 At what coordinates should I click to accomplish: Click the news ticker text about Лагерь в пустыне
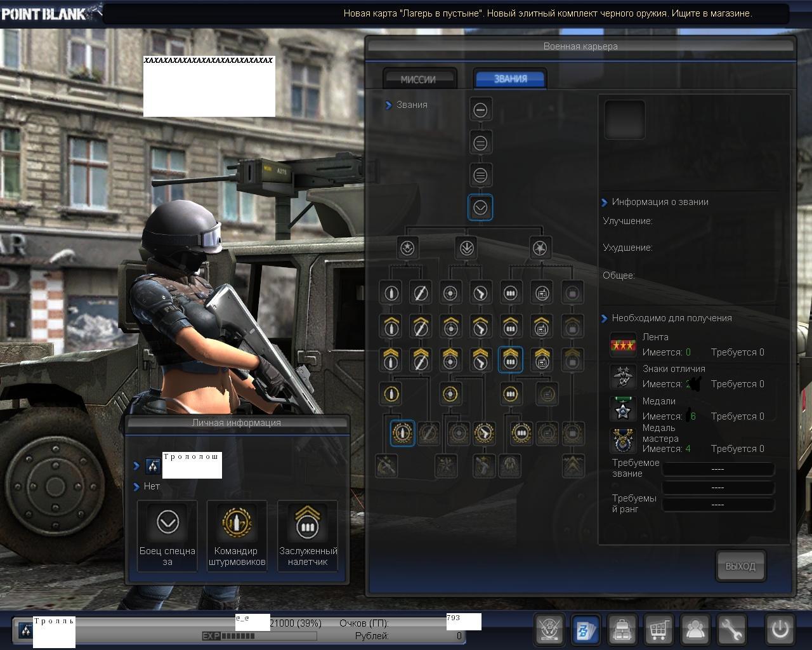(547, 13)
